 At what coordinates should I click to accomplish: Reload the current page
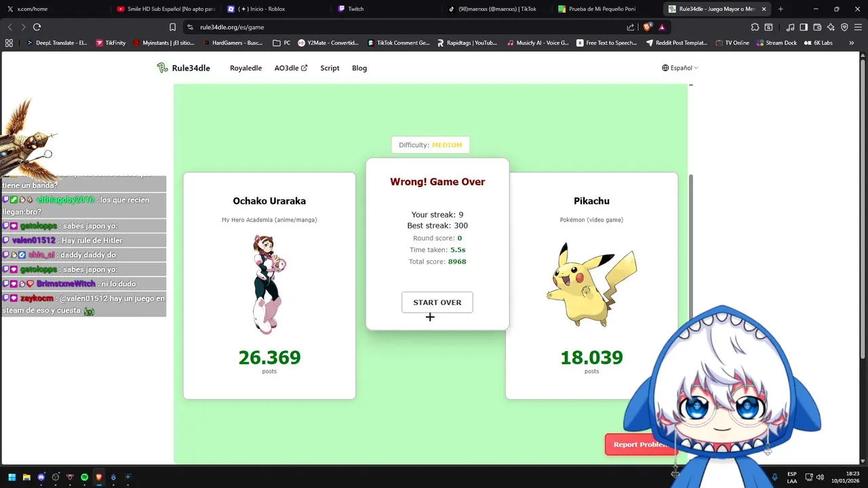click(x=37, y=27)
